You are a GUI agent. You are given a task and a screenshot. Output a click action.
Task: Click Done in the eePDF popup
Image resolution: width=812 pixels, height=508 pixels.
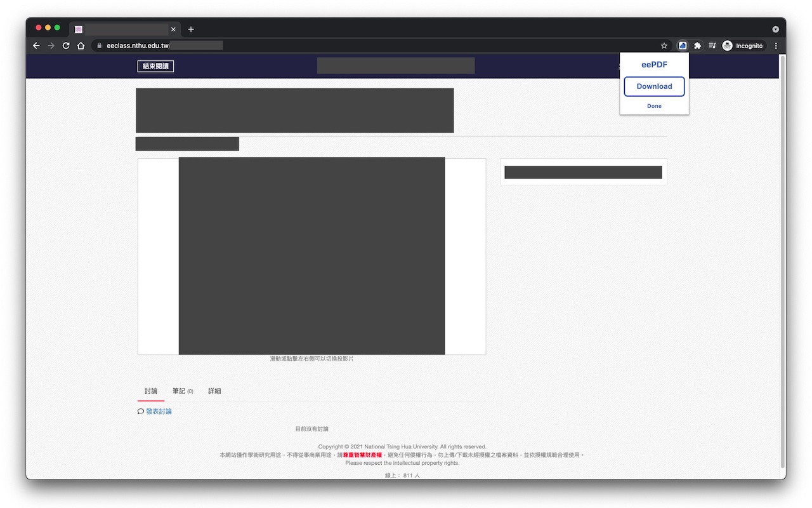coord(654,105)
